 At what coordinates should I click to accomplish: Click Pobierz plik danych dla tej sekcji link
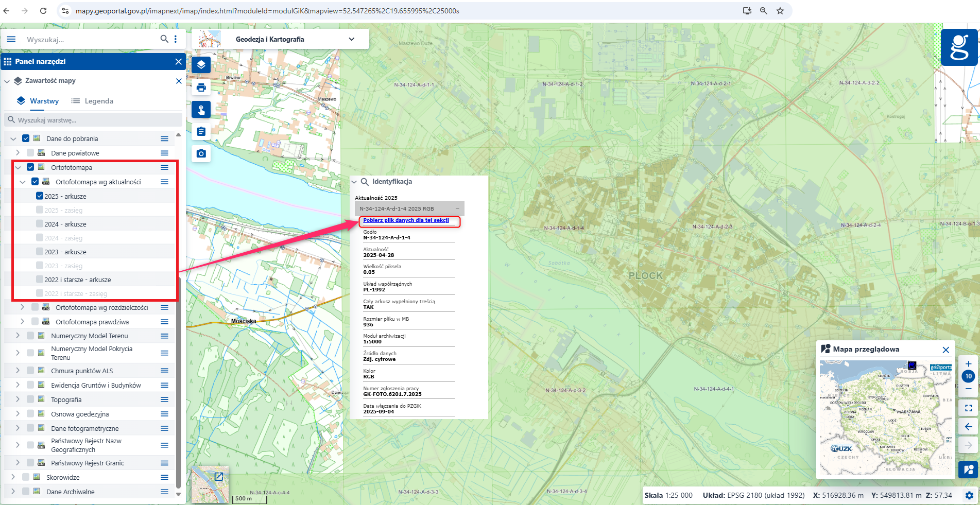click(406, 220)
